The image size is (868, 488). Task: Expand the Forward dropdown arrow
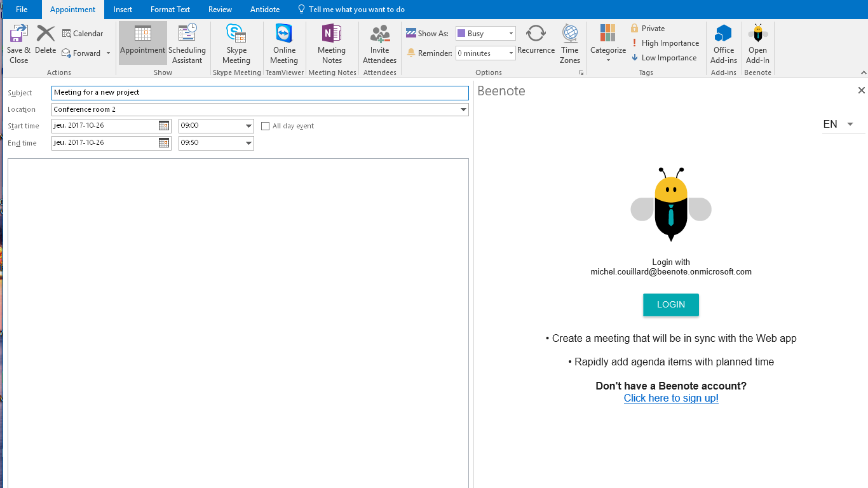click(108, 53)
